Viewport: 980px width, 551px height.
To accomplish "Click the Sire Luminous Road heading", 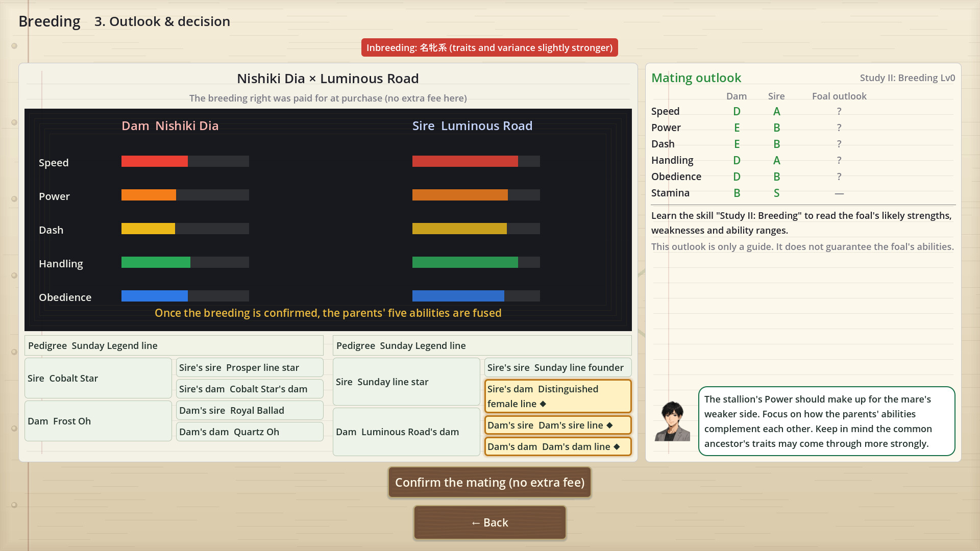I will pyautogui.click(x=472, y=126).
